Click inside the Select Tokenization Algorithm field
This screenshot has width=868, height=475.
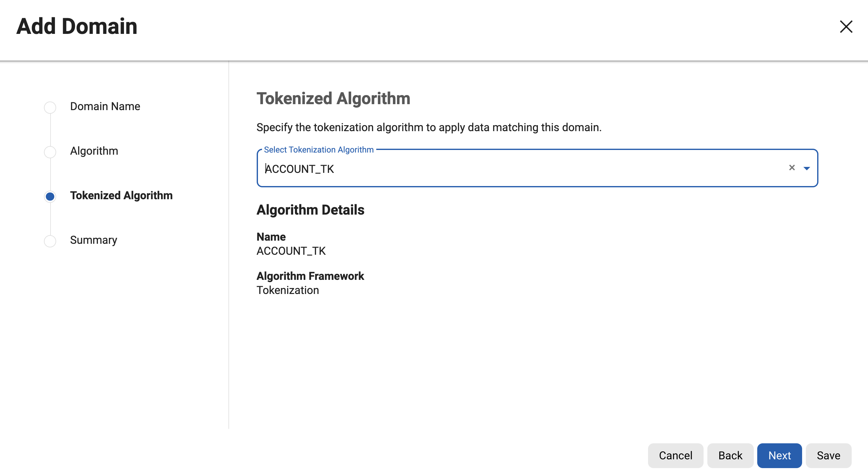click(506, 168)
